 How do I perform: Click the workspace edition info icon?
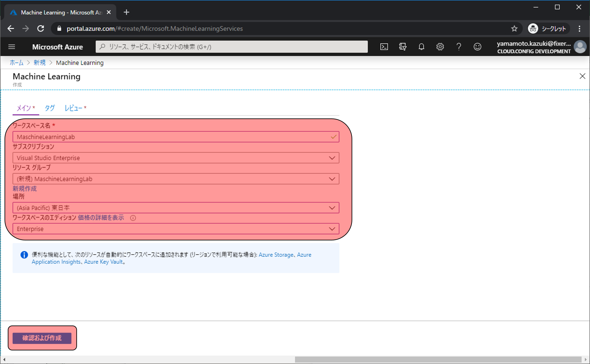(x=133, y=218)
